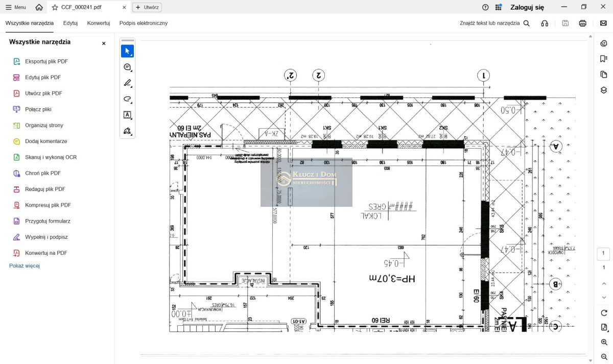Viewport: 613px width, 364px height.
Task: Zoom out with the magnifier minus
Action: (x=604, y=356)
